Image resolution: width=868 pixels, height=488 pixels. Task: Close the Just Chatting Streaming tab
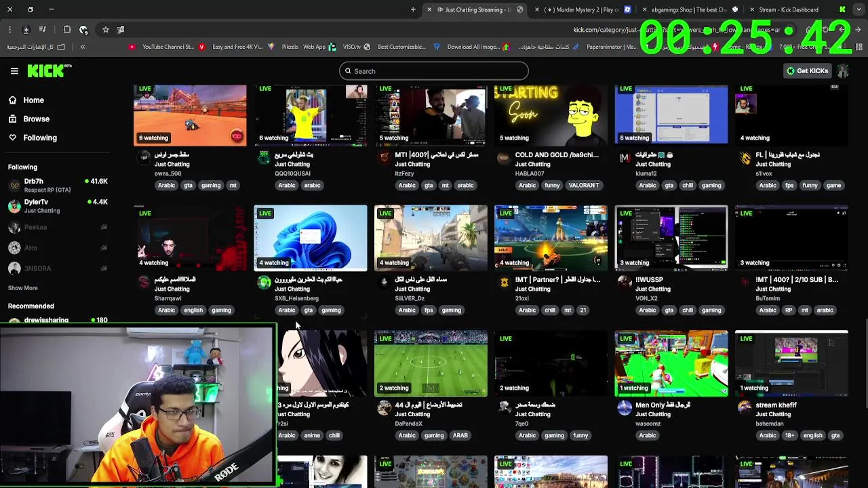tap(429, 9)
